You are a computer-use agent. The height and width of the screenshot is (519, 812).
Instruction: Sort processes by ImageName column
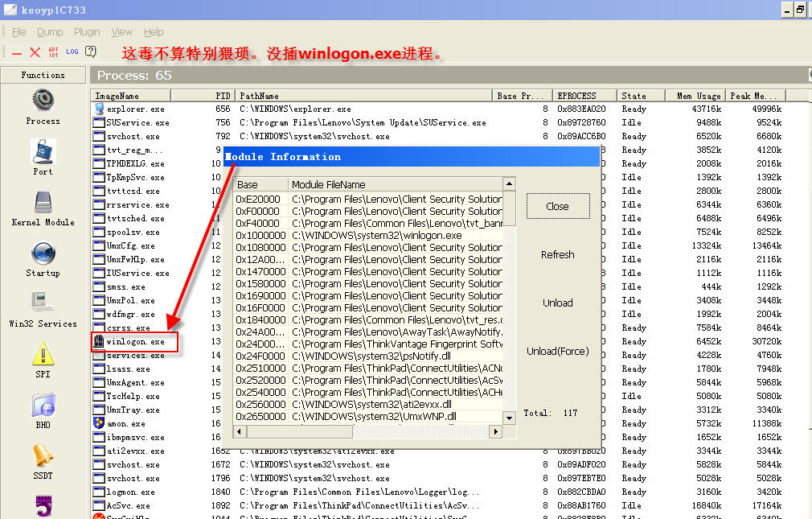click(x=131, y=96)
